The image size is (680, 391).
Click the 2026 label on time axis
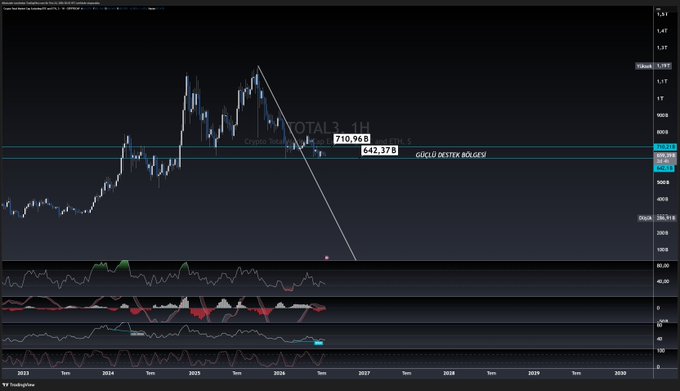279,373
